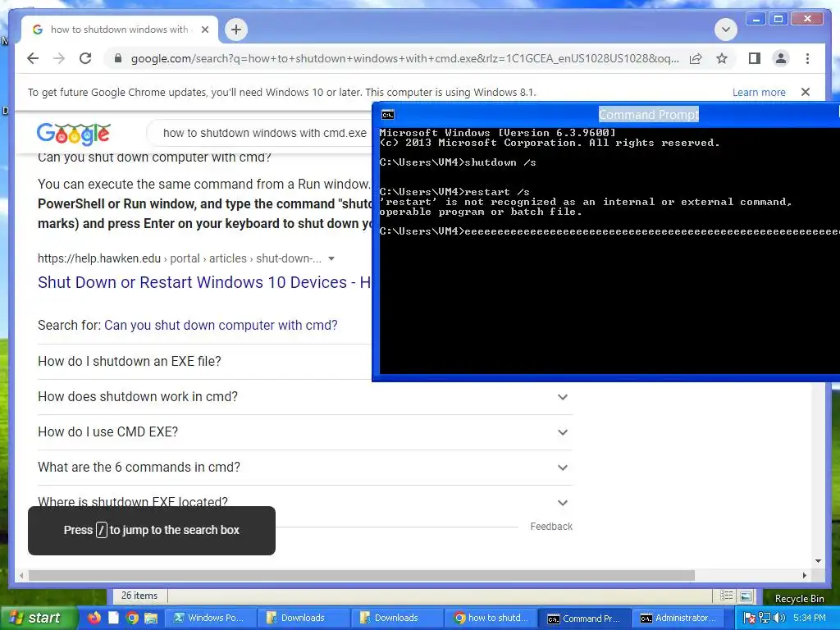
Task: Click the vertical scrollbar down arrow
Action: 818,561
